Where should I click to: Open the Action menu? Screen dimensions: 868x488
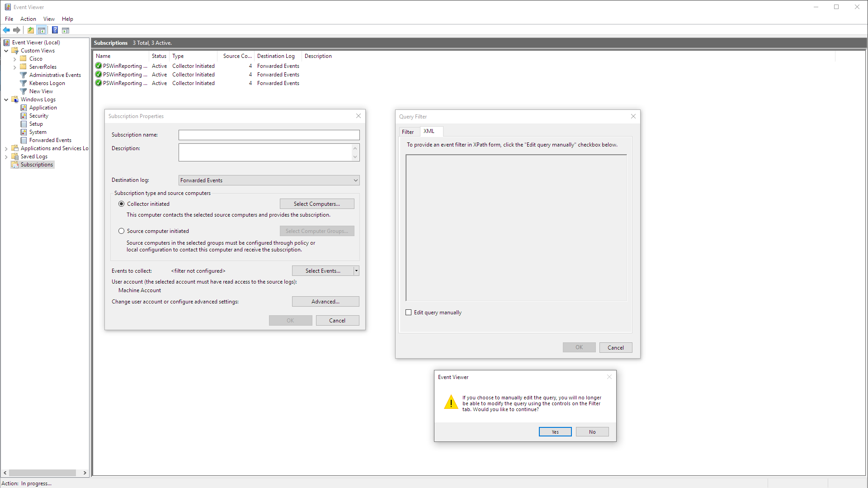click(28, 19)
